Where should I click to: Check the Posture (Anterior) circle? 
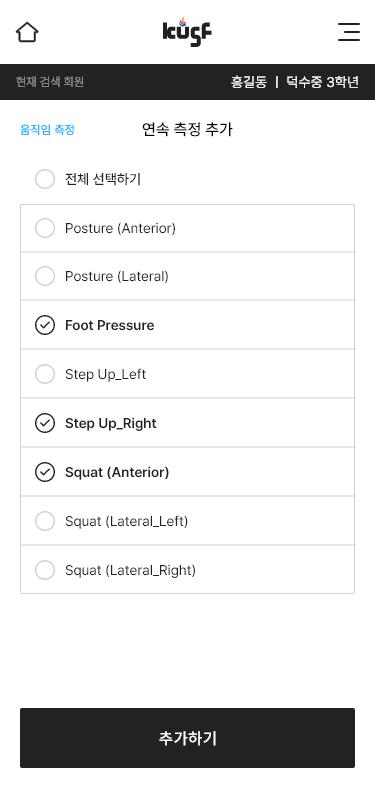45,228
